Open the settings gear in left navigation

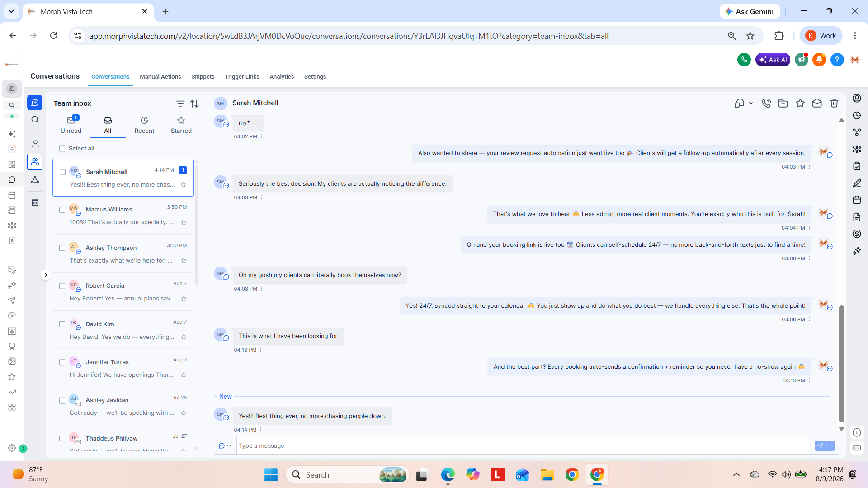(x=12, y=448)
